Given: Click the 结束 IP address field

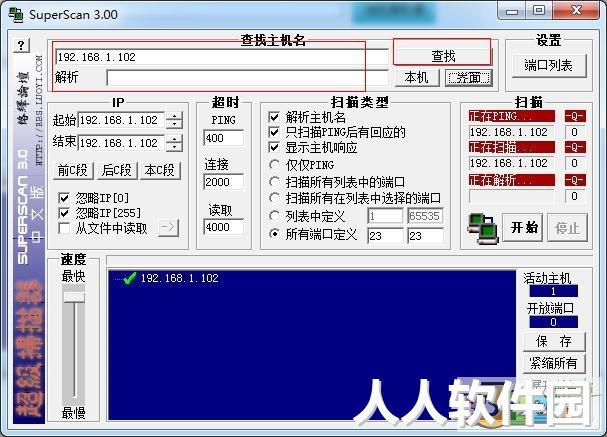Looking at the screenshot, I should pyautogui.click(x=122, y=143).
